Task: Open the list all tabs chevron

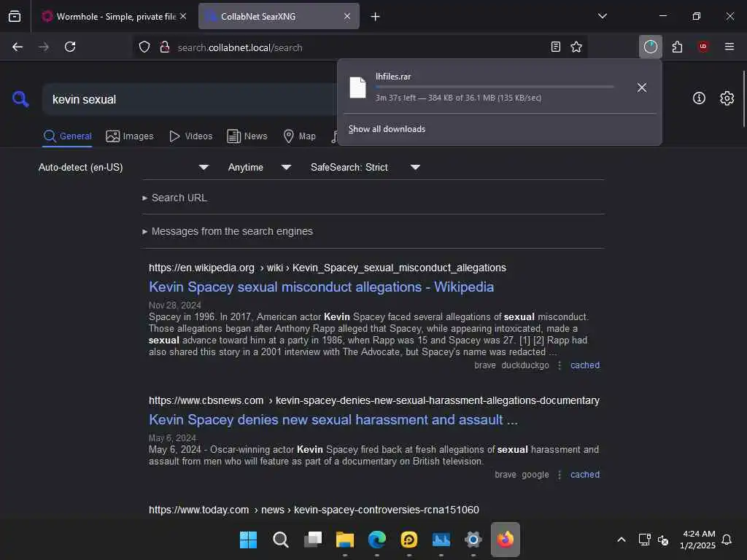Action: [x=603, y=16]
